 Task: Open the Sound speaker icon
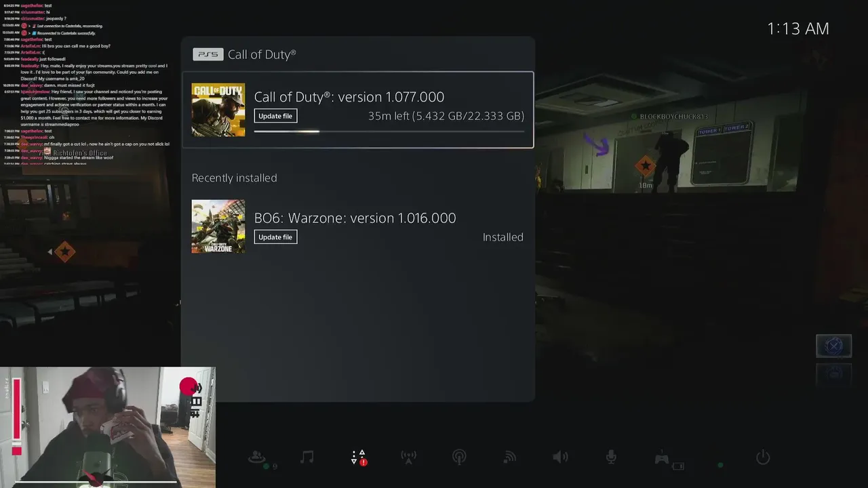tap(560, 457)
